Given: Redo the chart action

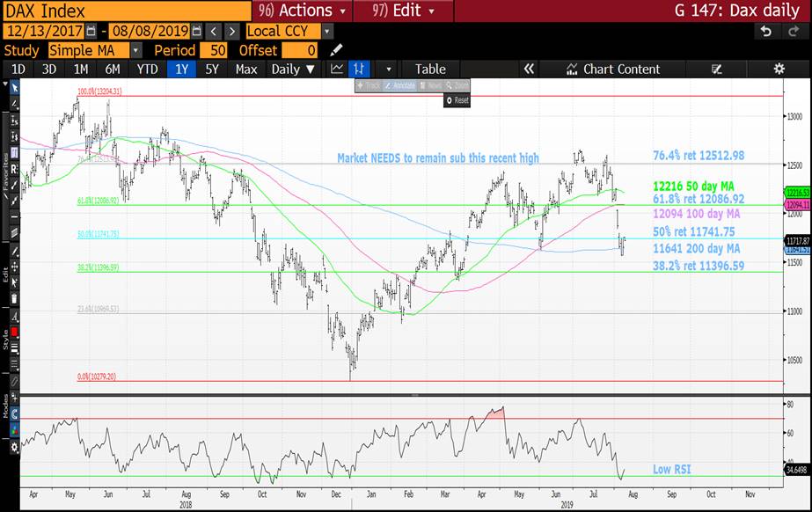Looking at the screenshot, I should [794, 32].
